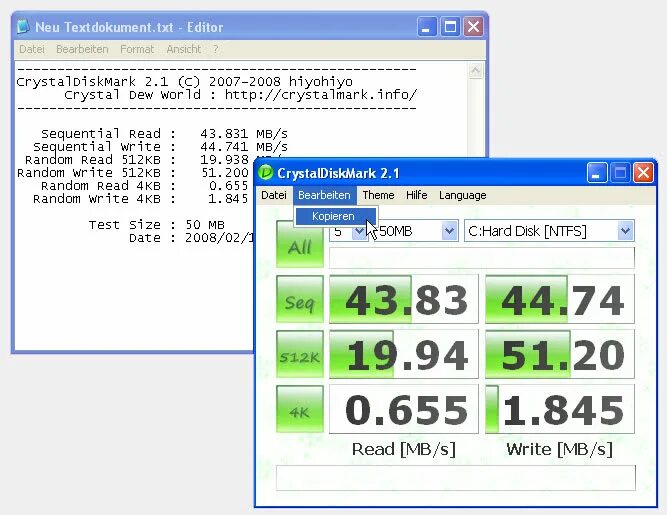Open Bearbeiten menu in CrystalDiskMark
Image resolution: width=667 pixels, height=515 pixels.
tap(324, 195)
